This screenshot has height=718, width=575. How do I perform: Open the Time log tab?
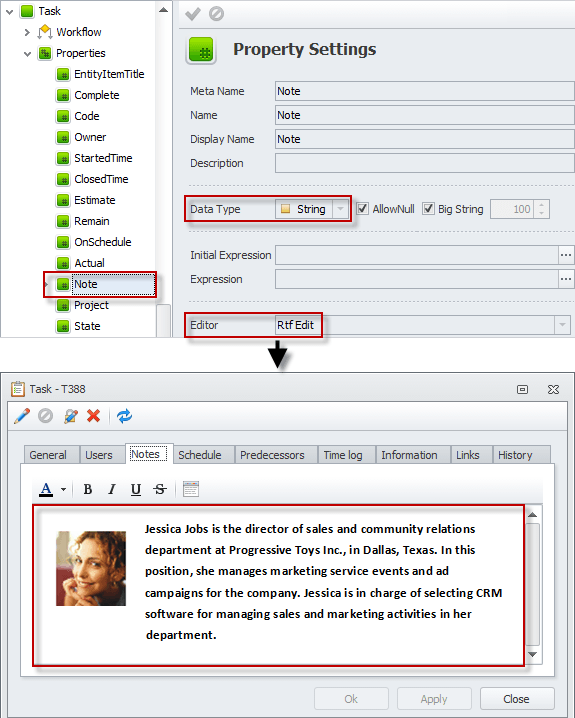[343, 455]
